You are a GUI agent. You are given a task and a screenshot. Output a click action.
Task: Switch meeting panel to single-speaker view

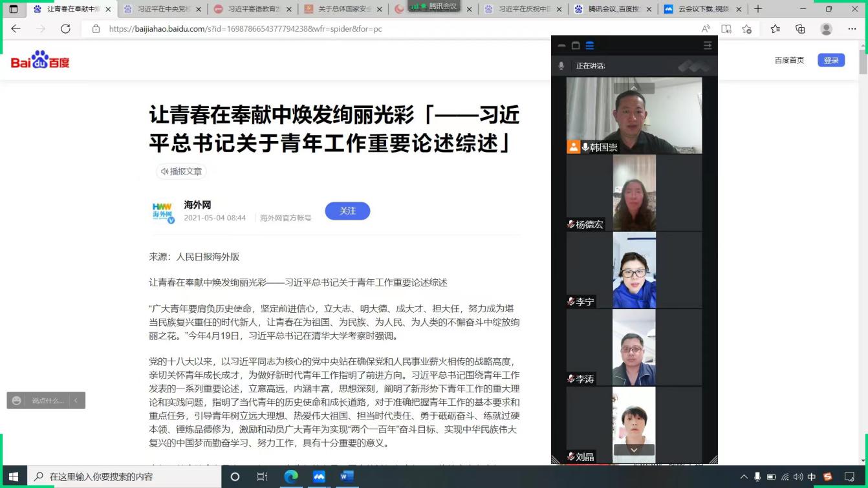point(575,46)
